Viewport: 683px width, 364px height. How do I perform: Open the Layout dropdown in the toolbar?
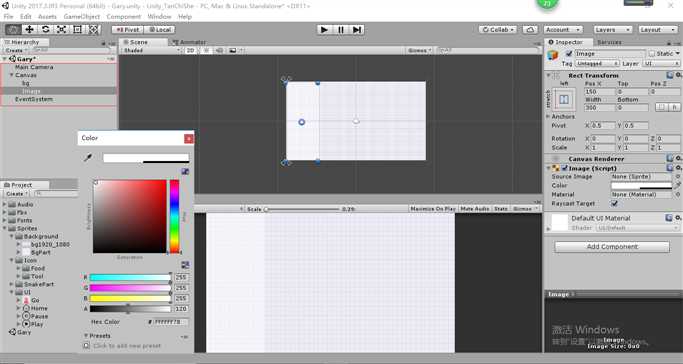pyautogui.click(x=658, y=30)
